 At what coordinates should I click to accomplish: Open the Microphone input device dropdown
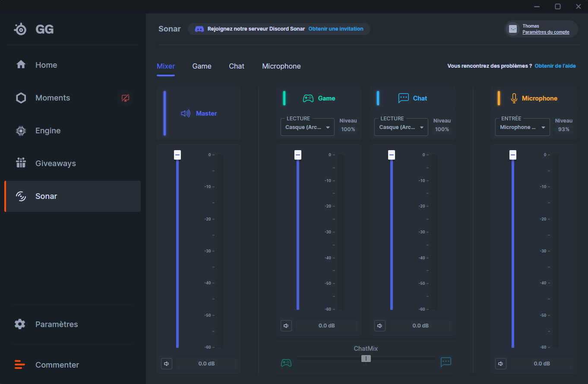(x=522, y=127)
